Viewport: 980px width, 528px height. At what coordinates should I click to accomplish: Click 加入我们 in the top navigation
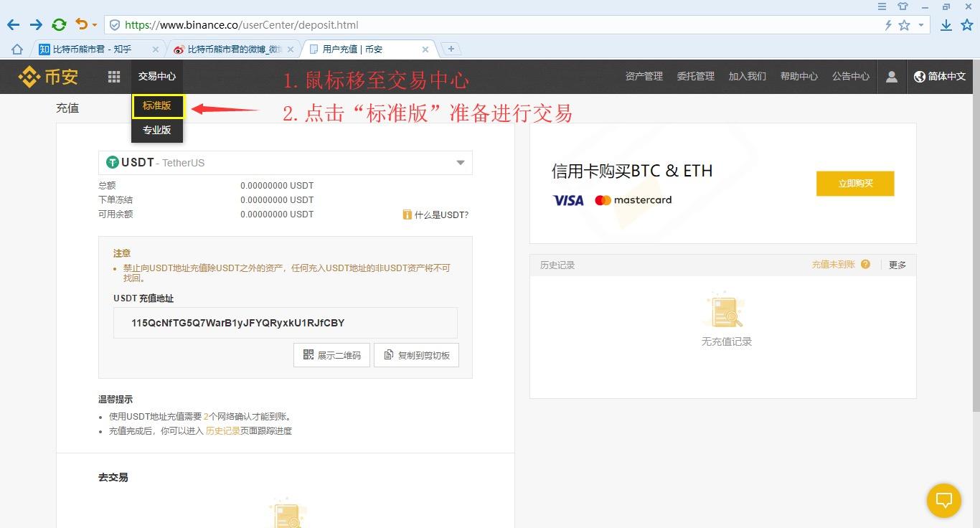click(748, 76)
